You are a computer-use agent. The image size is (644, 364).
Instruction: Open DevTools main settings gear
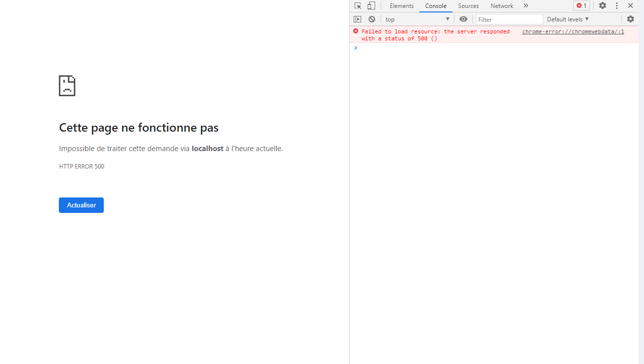coord(603,6)
